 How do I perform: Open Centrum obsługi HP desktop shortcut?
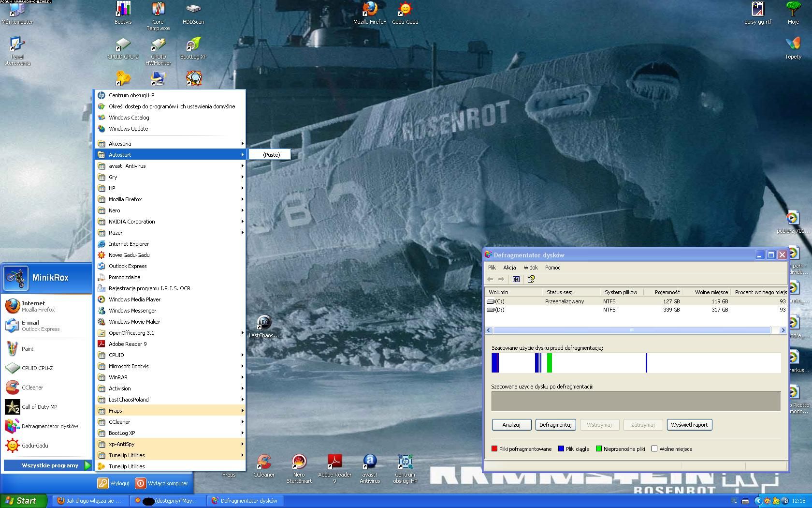point(405,469)
